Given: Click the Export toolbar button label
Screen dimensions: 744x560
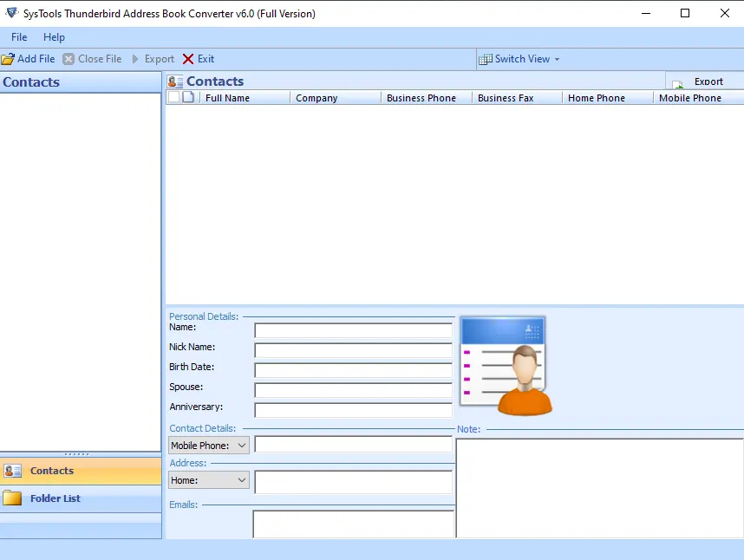Looking at the screenshot, I should click(x=160, y=59).
